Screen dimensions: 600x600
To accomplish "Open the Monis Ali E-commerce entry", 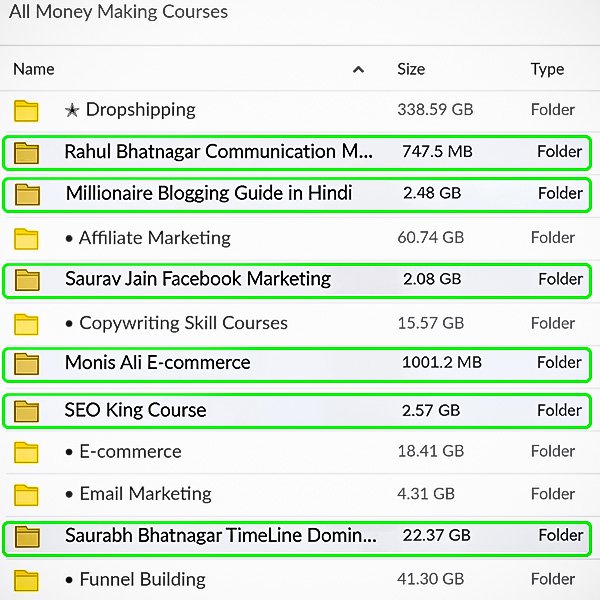I will pyautogui.click(x=158, y=362).
